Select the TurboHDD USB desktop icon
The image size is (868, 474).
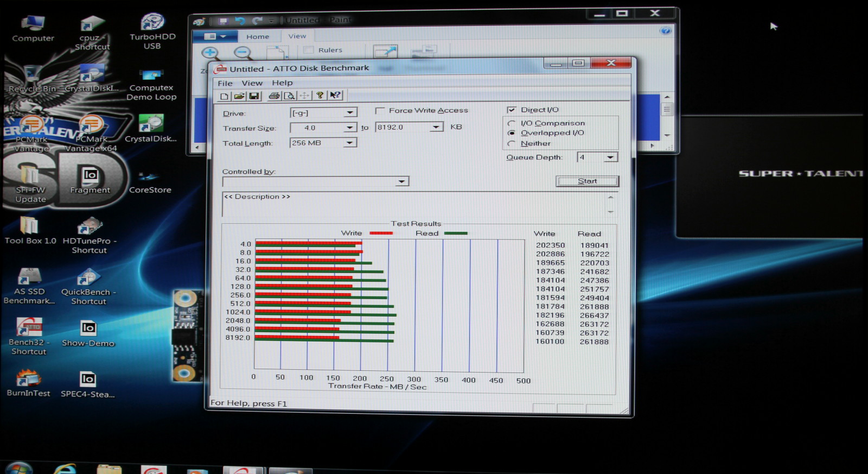coord(152,31)
